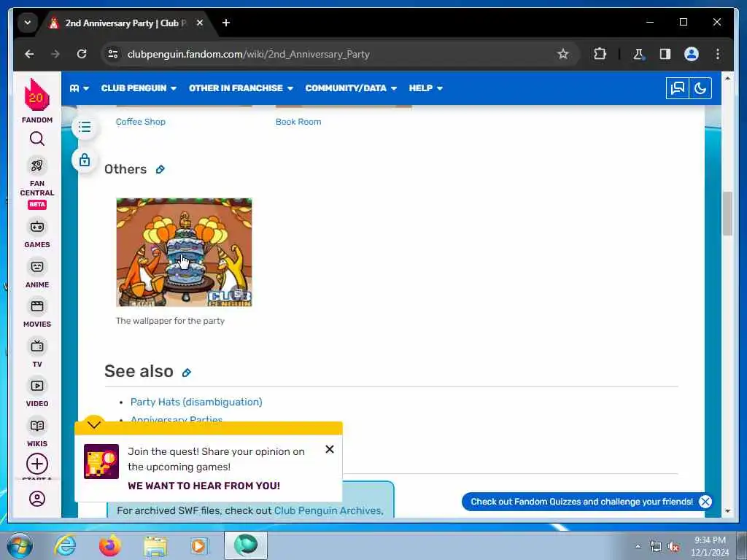Viewport: 747px width, 560px height.
Task: Open the Fandom home logo
Action: tap(36, 100)
